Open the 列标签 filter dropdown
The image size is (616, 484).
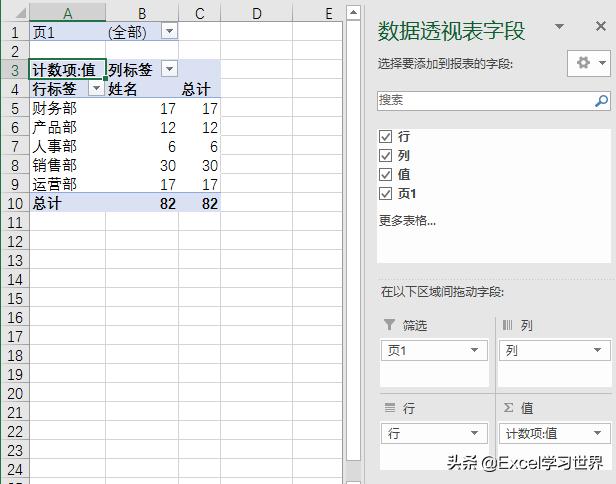pos(169,69)
